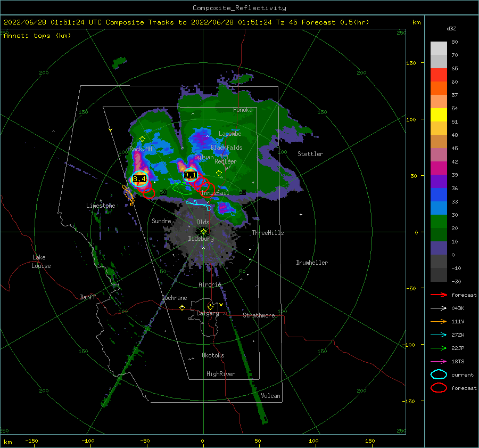Click the Didsbury town label

201,239
